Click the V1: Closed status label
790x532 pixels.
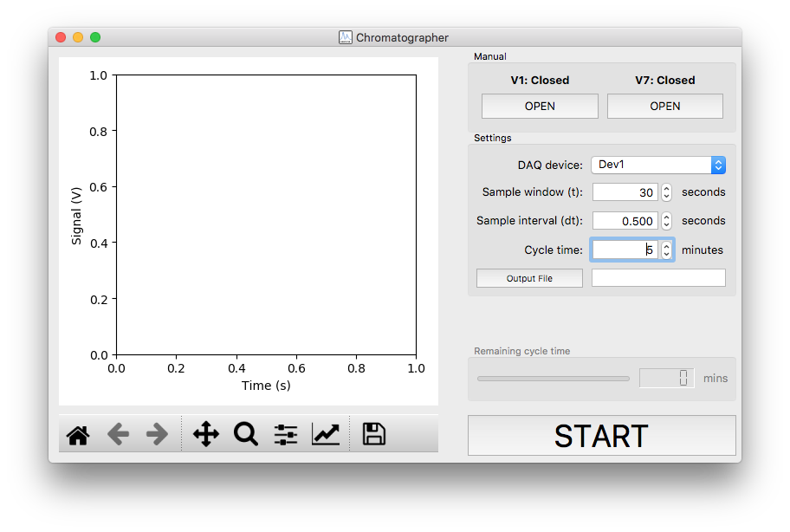pos(540,80)
